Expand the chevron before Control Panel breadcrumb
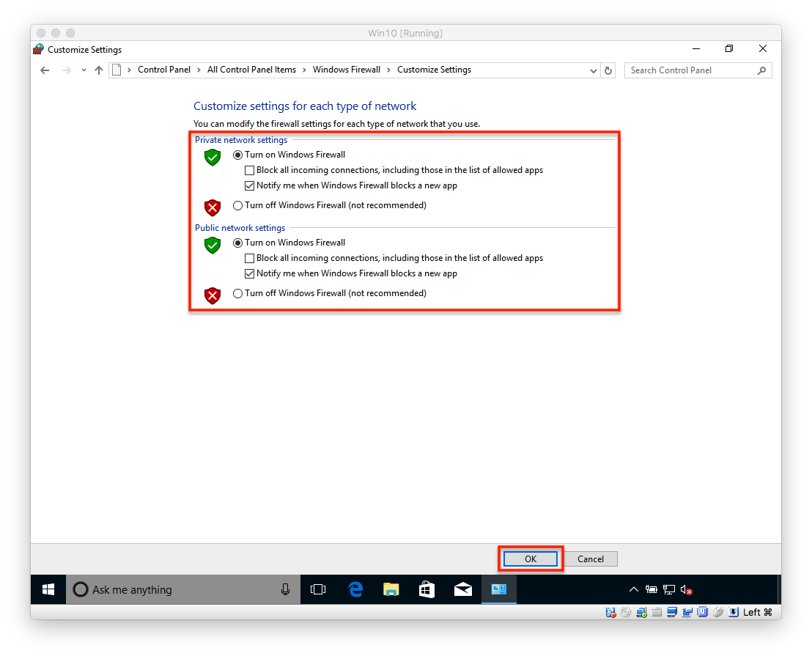 [x=129, y=70]
